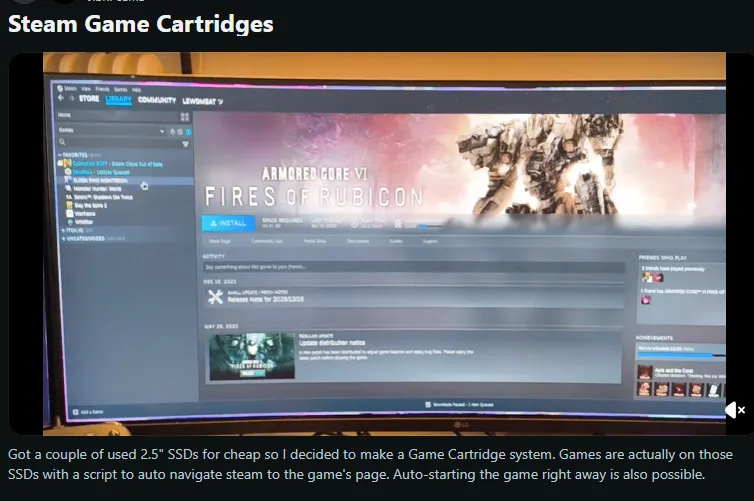Viewport: 754px width, 501px height.
Task: Open the Games filter dropdown
Action: (x=111, y=130)
